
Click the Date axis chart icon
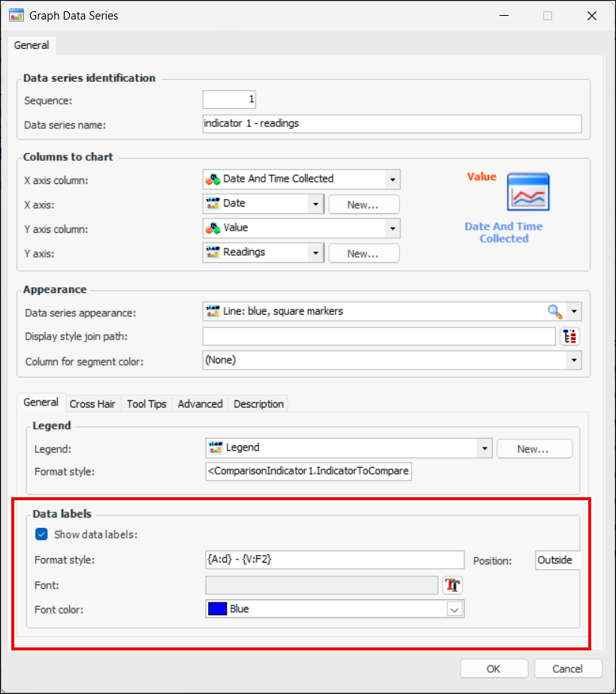pyautogui.click(x=213, y=204)
